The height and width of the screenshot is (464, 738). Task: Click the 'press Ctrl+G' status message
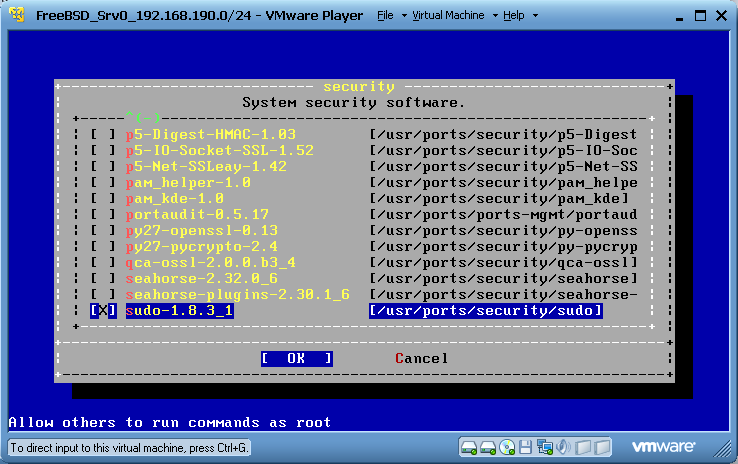pos(128,448)
